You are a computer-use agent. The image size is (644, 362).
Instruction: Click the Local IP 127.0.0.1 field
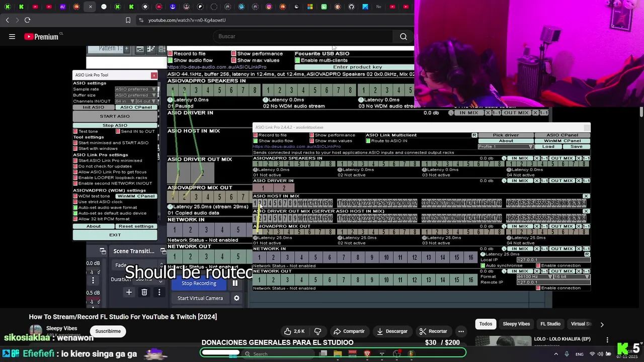coord(553,260)
